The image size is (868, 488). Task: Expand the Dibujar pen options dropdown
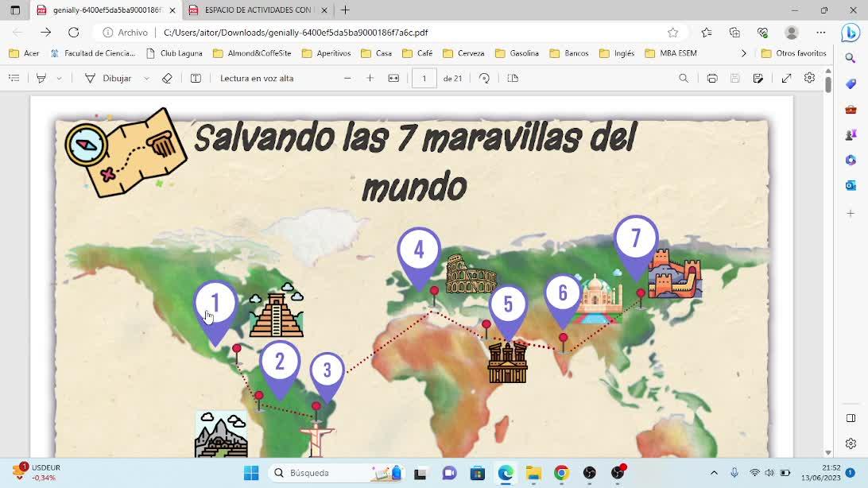pyautogui.click(x=147, y=79)
